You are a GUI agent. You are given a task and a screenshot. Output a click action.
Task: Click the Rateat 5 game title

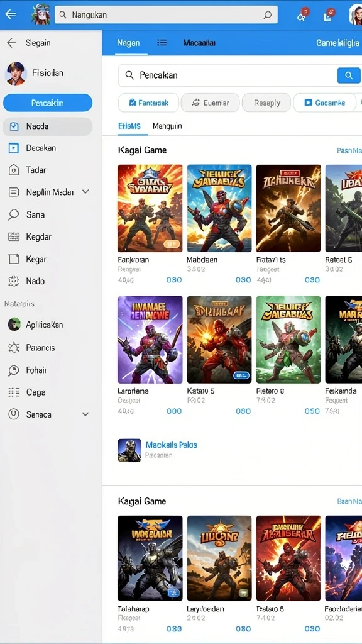coord(339,260)
